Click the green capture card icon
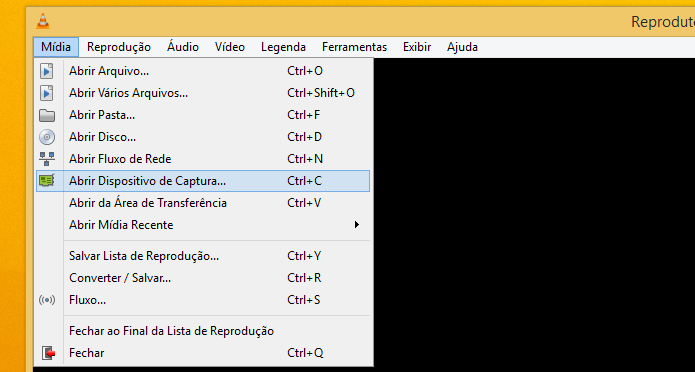 coord(47,181)
